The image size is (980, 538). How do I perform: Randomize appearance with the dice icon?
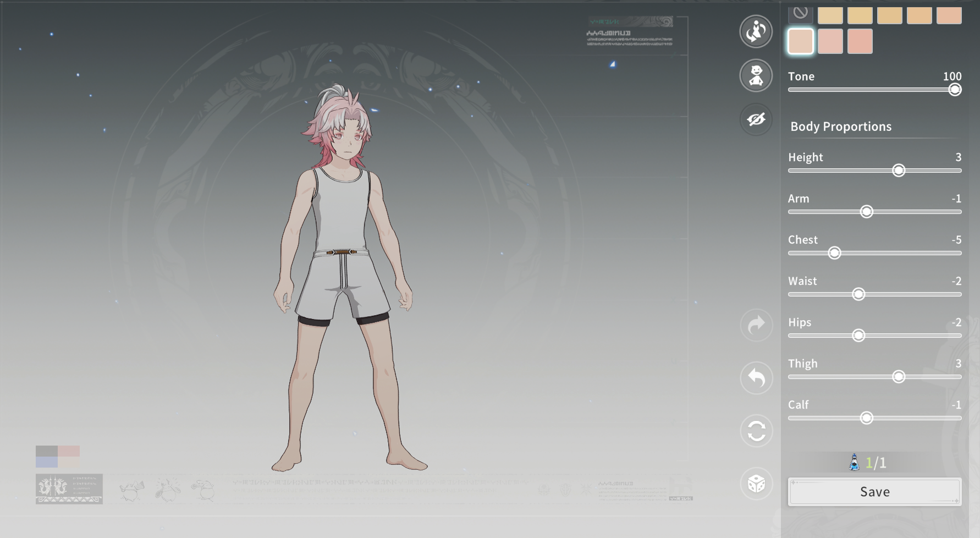[757, 484]
